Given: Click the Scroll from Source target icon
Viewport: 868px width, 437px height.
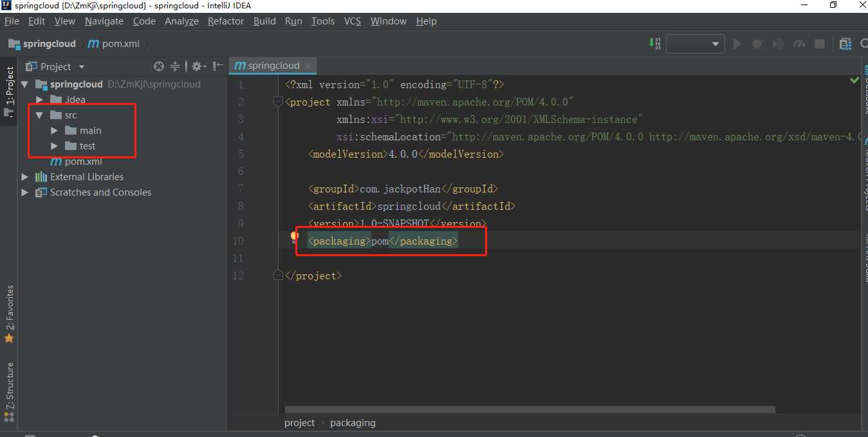Looking at the screenshot, I should click(x=159, y=66).
